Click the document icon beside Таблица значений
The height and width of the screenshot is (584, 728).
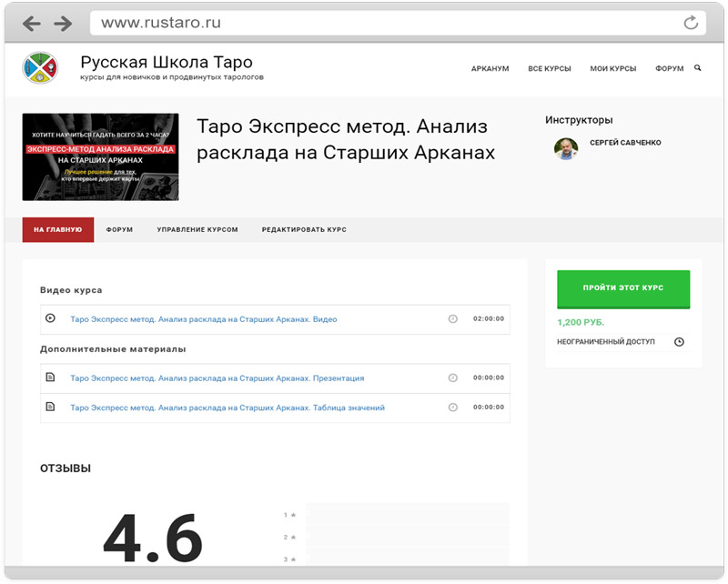[50, 408]
